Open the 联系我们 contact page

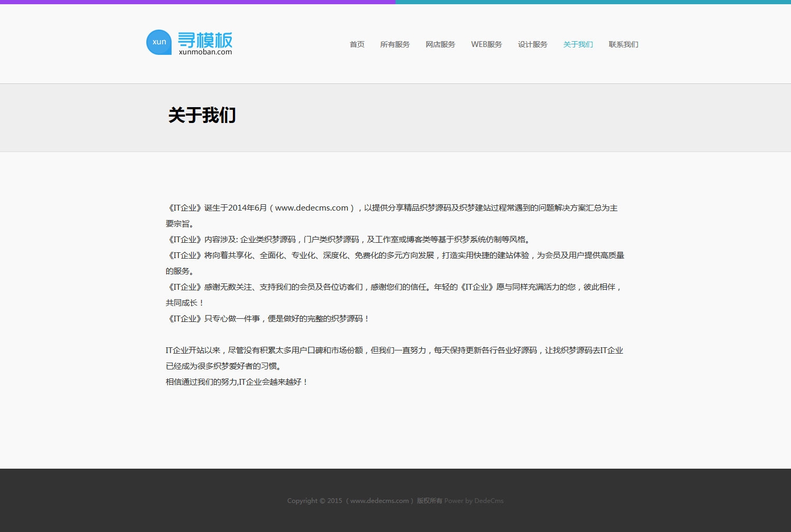pos(623,44)
